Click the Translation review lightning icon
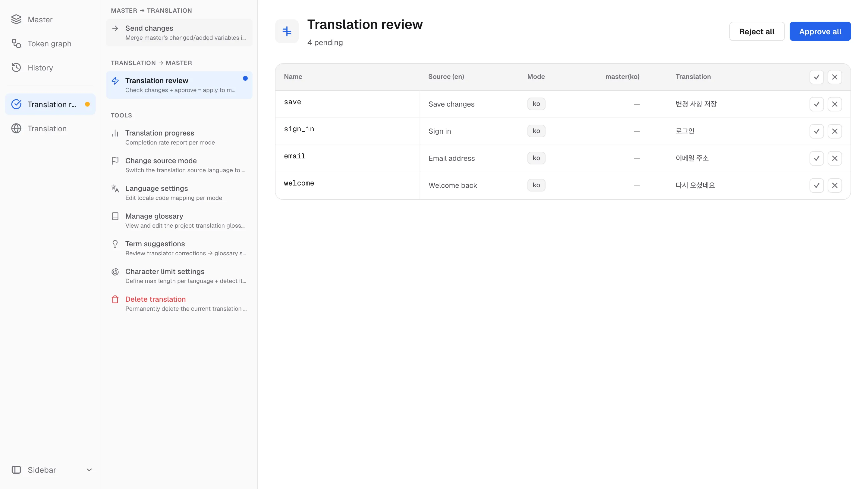This screenshot has width=868, height=489. pyautogui.click(x=115, y=81)
